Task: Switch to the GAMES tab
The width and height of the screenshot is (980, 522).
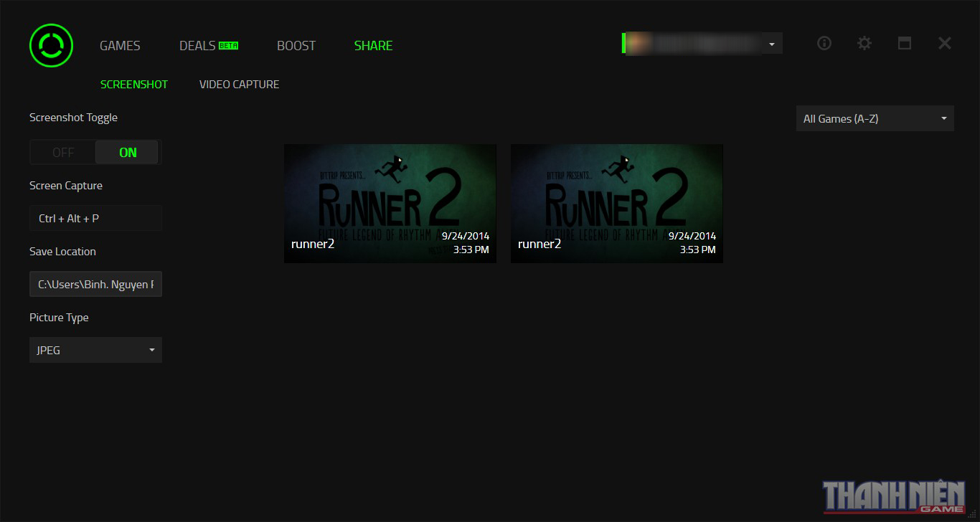Action: tap(120, 45)
